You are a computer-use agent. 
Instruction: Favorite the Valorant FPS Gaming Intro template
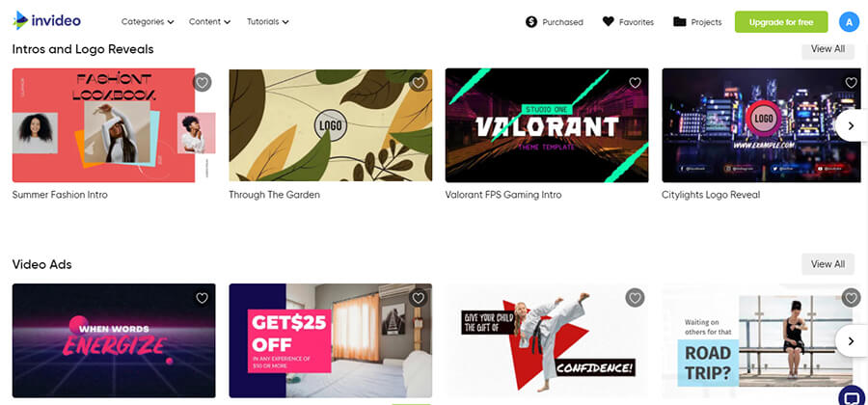click(x=635, y=82)
